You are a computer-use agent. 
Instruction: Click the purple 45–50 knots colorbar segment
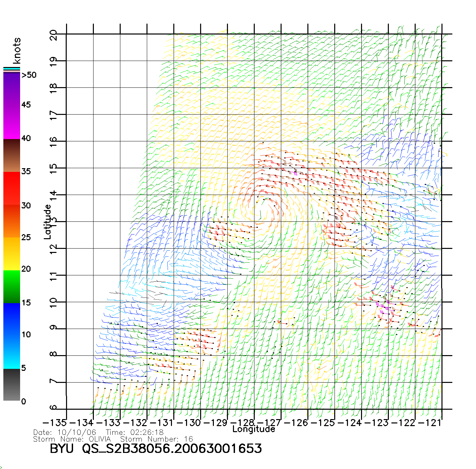(12, 89)
